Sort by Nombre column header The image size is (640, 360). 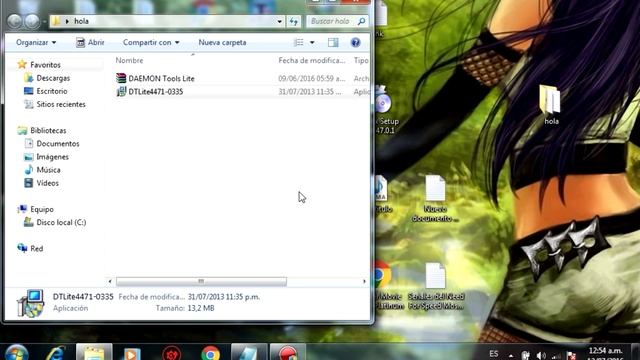point(129,60)
